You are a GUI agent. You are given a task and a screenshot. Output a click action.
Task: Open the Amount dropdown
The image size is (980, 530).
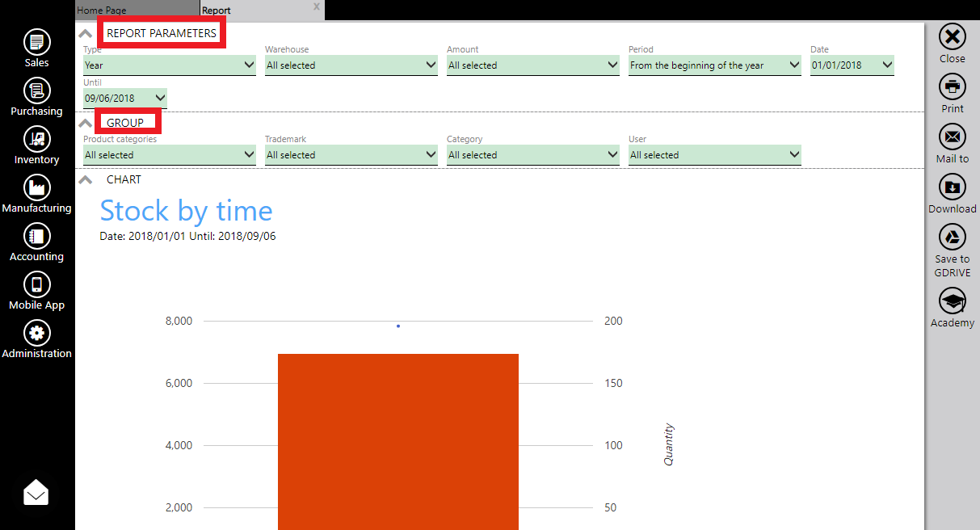533,65
